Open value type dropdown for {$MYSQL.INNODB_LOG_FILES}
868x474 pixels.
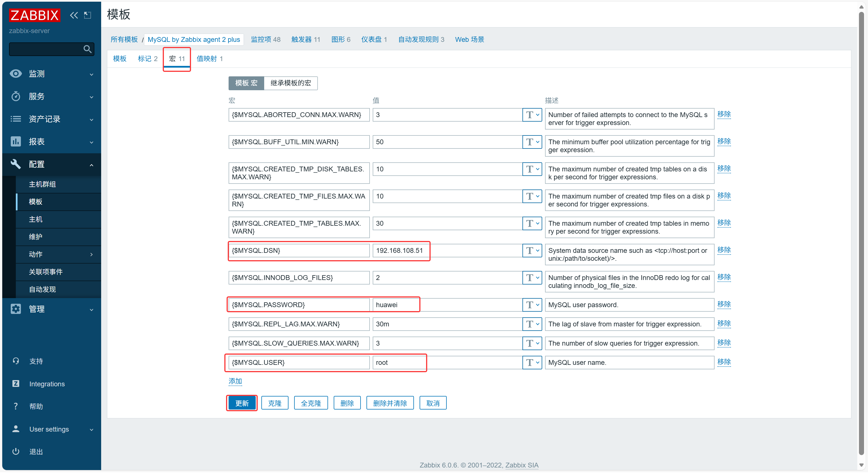coord(532,278)
